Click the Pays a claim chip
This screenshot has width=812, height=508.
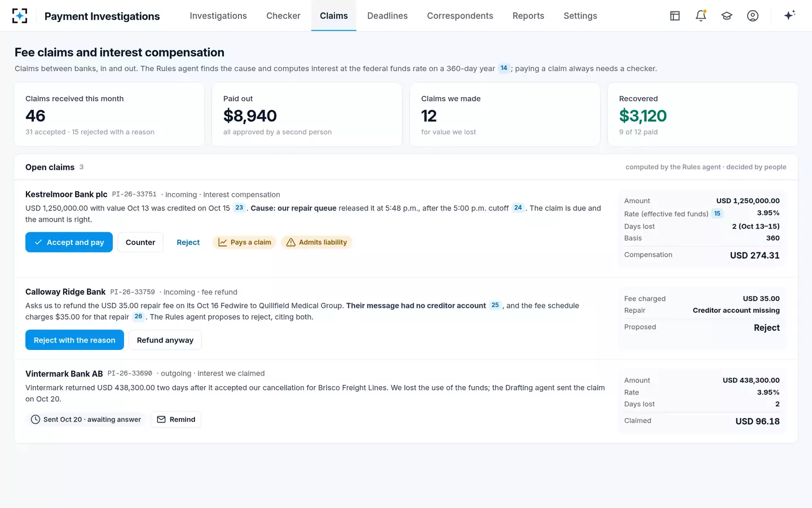244,242
